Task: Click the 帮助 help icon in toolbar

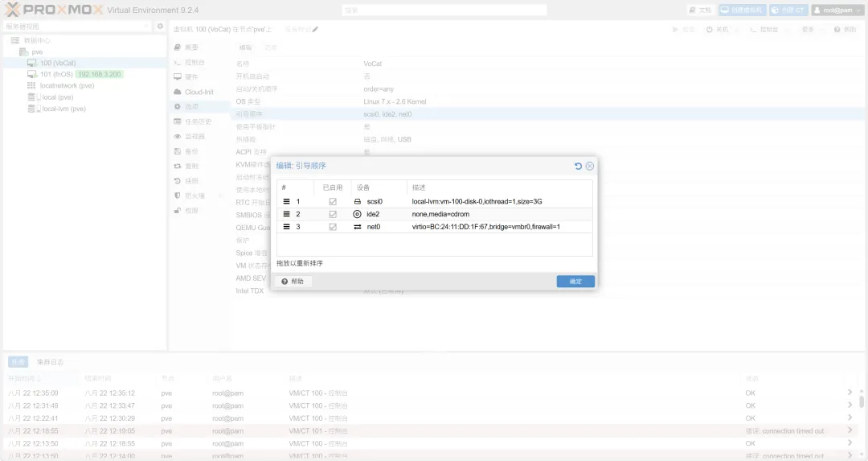Action: point(837,30)
